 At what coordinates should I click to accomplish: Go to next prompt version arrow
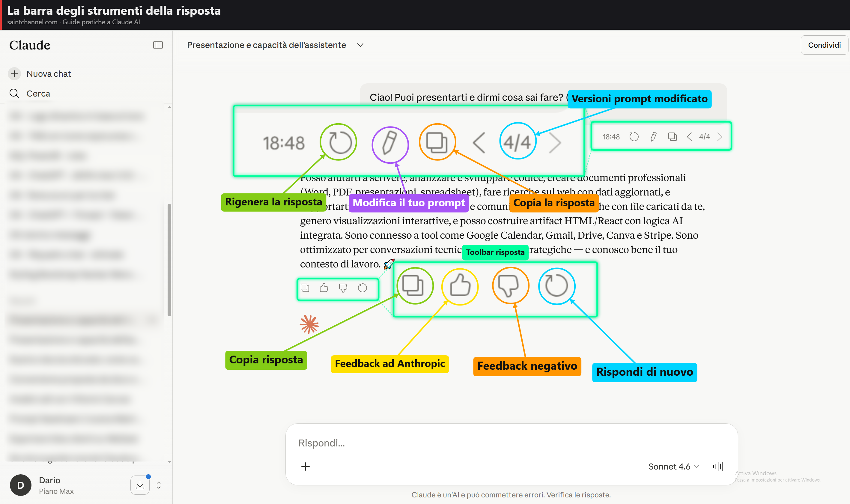pos(720,137)
